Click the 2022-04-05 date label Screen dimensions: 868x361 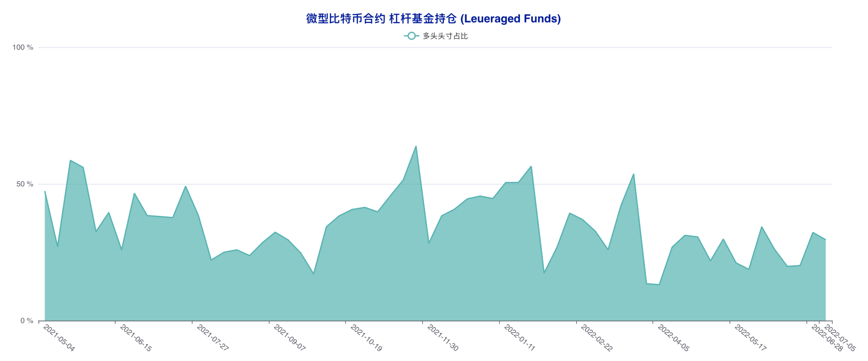[x=673, y=338]
